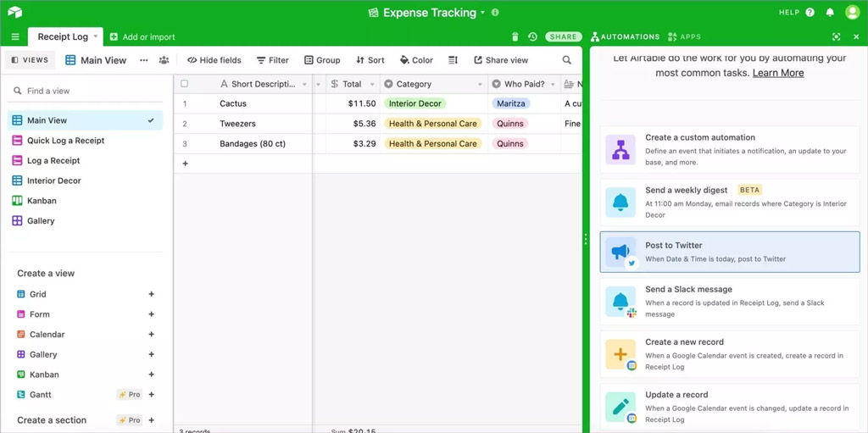Image resolution: width=868 pixels, height=433 pixels.
Task: Open the Short Description column dropdown
Action: [304, 84]
